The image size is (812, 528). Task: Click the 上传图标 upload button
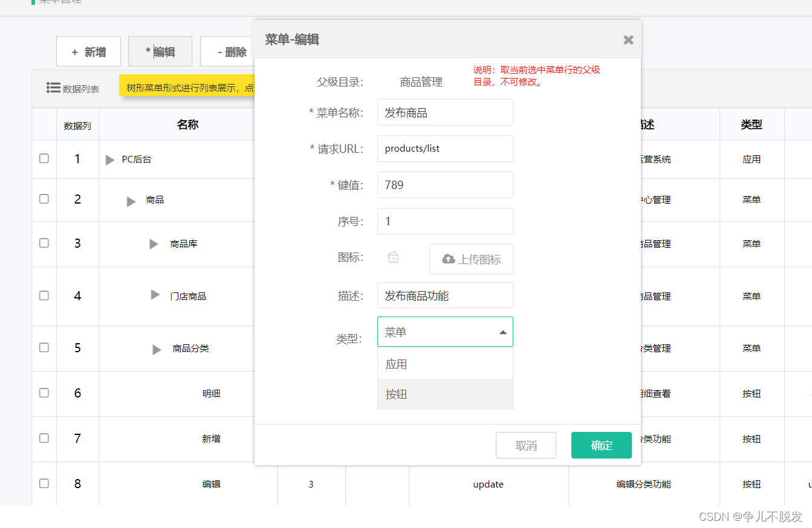[471, 259]
